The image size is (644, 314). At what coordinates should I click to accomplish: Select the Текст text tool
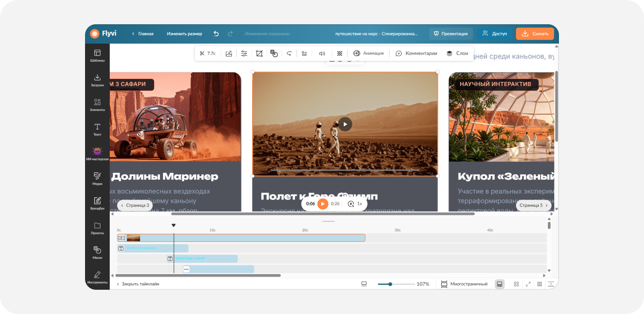(x=97, y=130)
